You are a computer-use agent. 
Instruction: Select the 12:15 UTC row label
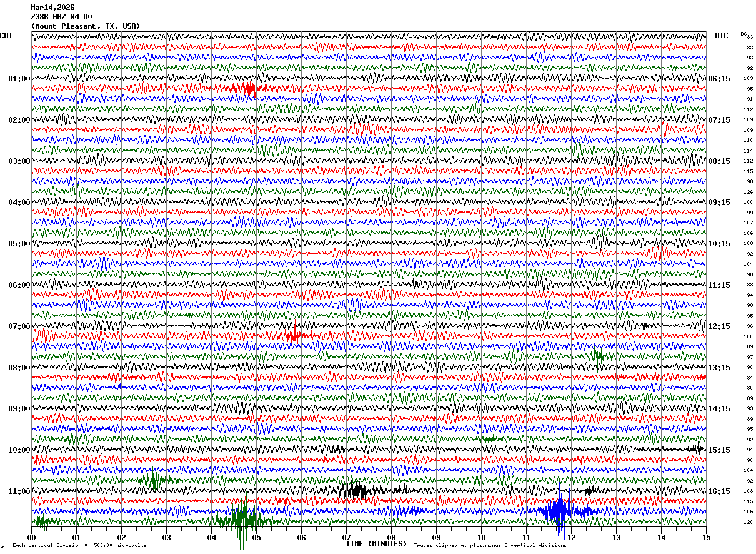(x=720, y=326)
